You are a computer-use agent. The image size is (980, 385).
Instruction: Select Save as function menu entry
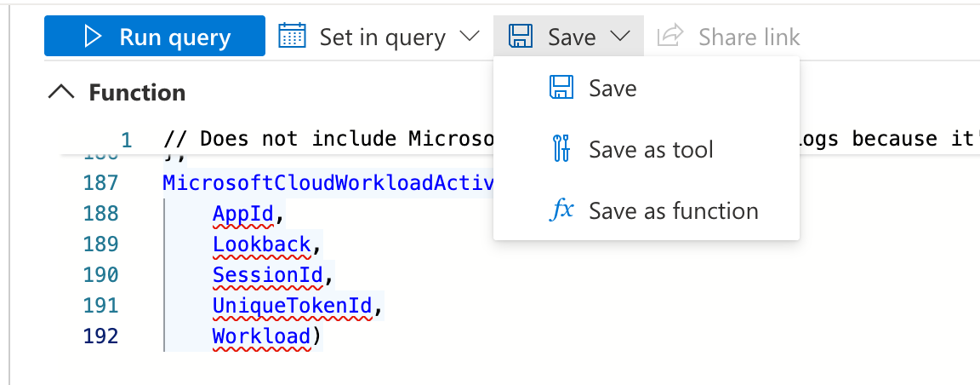[673, 211]
